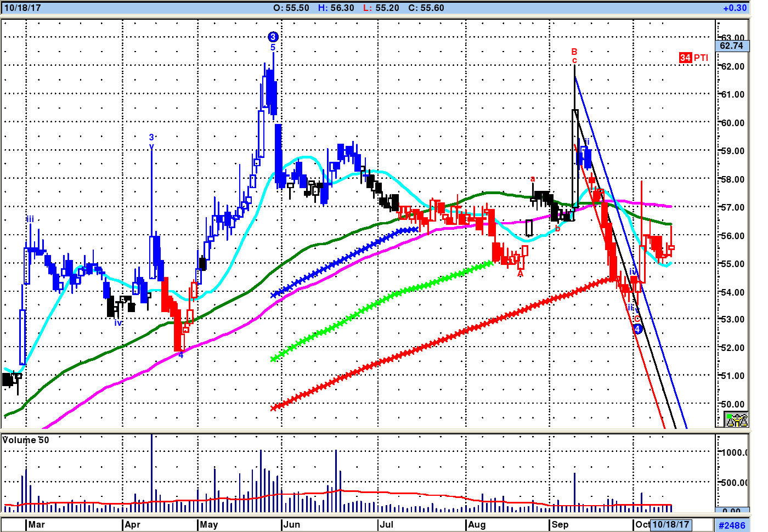The image size is (768, 532).
Task: Click the red lowercase a wave label
Action: pyautogui.click(x=532, y=179)
